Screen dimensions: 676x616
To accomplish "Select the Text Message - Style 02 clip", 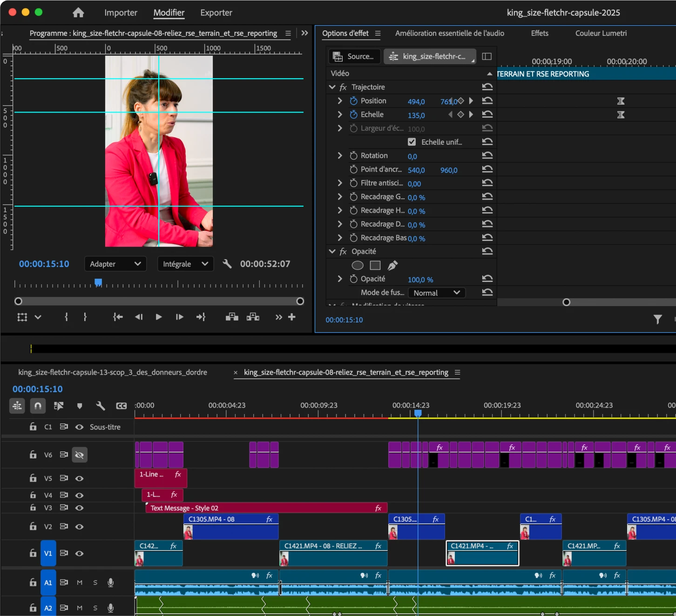I will point(266,508).
